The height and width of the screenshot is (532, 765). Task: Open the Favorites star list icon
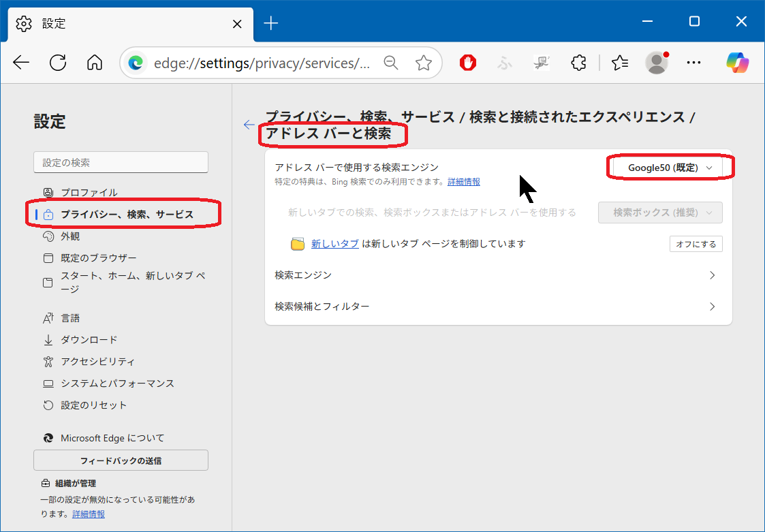(619, 63)
